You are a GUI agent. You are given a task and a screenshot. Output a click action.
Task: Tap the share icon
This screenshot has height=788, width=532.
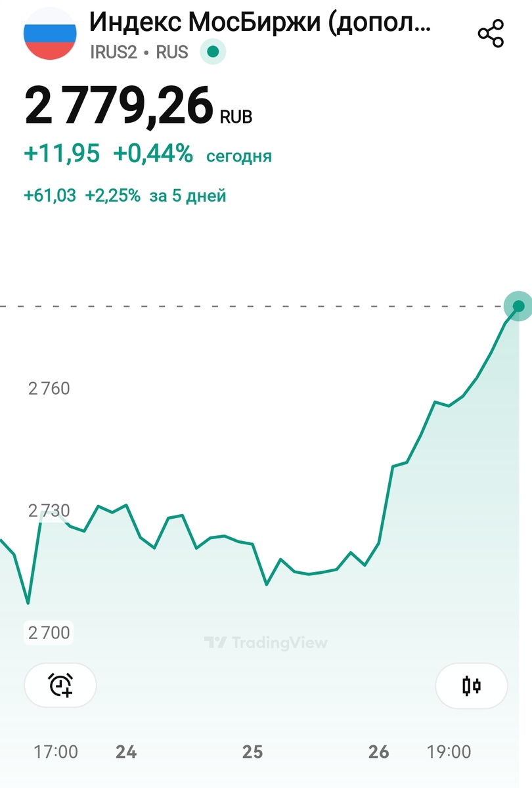point(491,33)
